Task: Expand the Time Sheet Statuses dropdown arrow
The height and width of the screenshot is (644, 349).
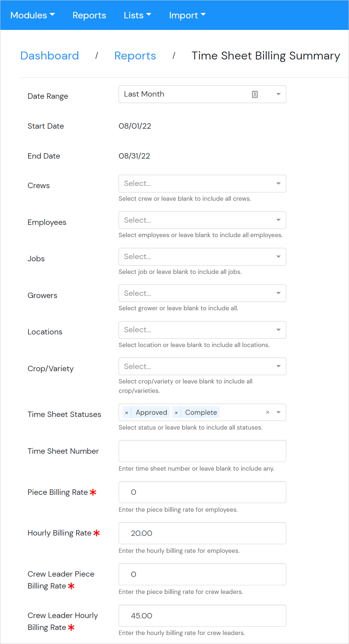Action: pos(278,412)
